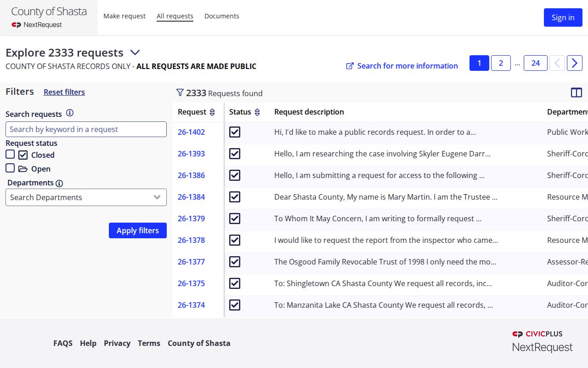Open Search for more information link
The image size is (588, 368).
point(407,66)
